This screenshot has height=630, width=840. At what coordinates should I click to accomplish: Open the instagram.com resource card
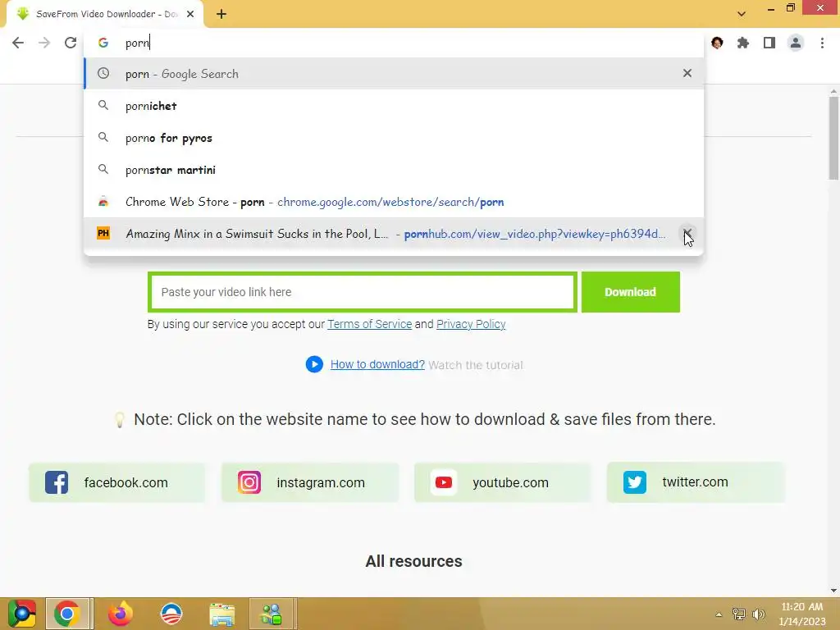pos(310,482)
